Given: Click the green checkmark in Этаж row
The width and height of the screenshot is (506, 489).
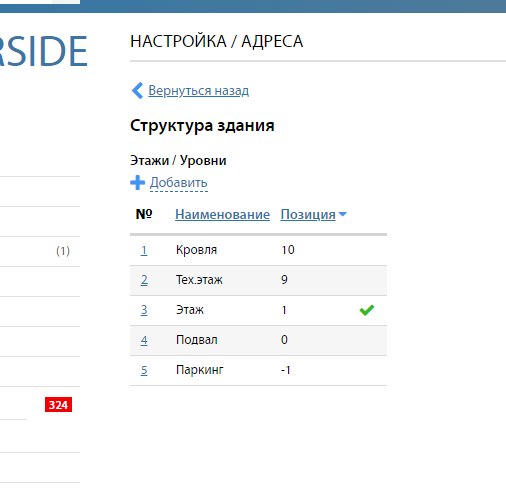Looking at the screenshot, I should 367,310.
